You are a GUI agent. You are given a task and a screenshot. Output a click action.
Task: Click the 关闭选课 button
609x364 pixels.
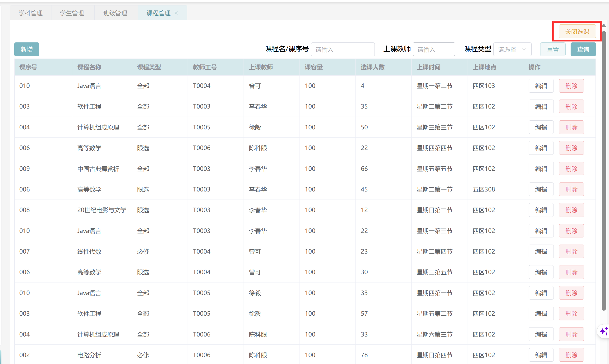point(577,31)
